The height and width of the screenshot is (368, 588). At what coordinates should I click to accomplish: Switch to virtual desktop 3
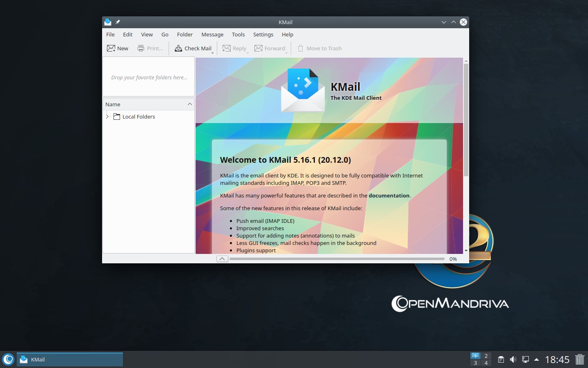[x=475, y=363]
